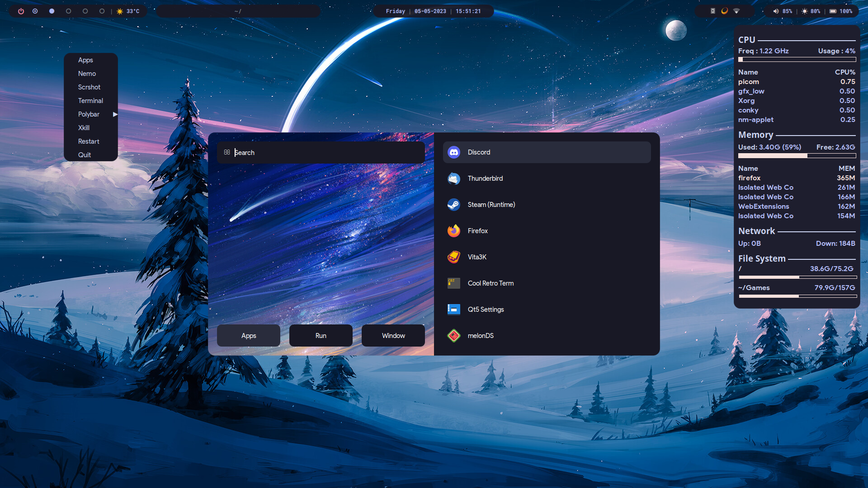The image size is (868, 488).
Task: Expand the Polybar submenu arrow
Action: [115, 114]
